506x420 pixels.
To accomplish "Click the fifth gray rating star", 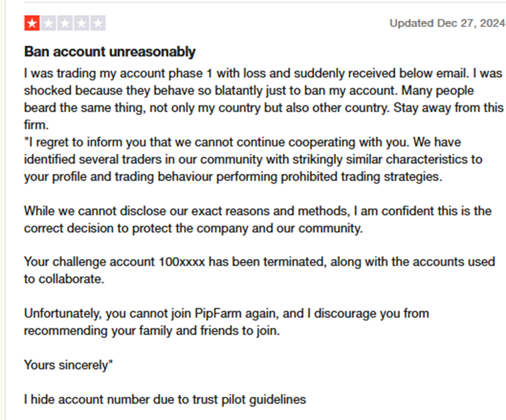I will pos(97,24).
